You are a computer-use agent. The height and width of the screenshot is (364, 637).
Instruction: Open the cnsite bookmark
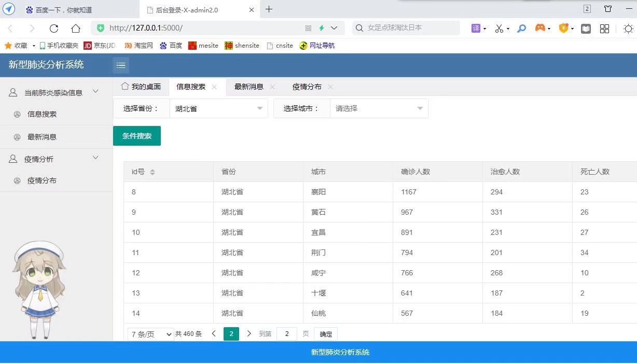point(280,46)
